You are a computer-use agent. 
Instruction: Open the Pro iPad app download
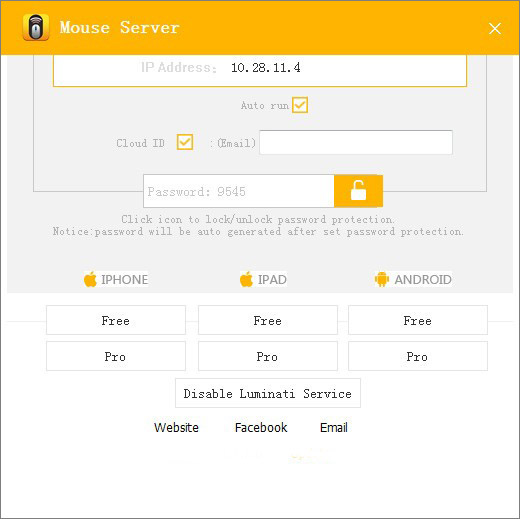pyautogui.click(x=268, y=356)
